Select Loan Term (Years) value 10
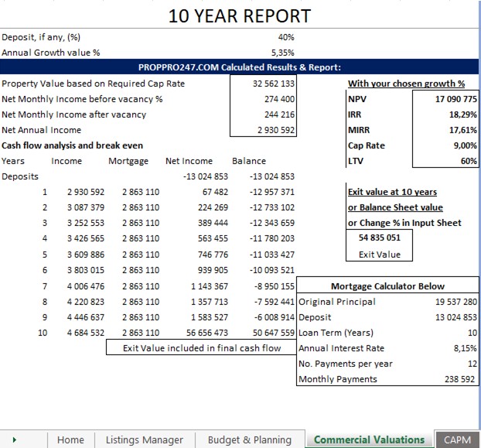Viewport: 481px width, 448px height. [472, 333]
